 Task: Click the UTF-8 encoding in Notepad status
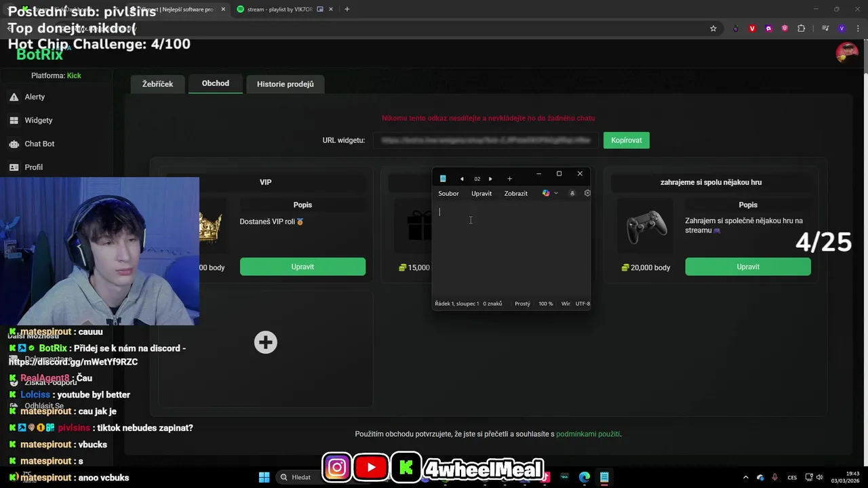[x=583, y=304]
